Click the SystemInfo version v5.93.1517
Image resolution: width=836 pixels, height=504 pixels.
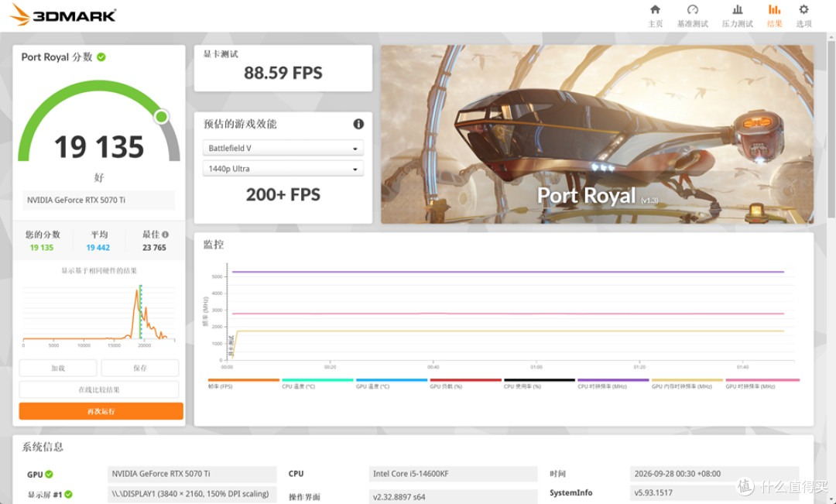[714, 493]
